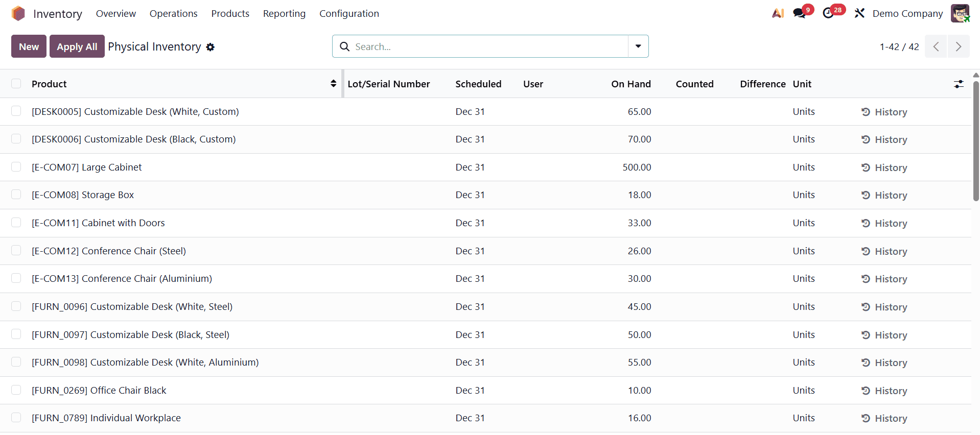The image size is (980, 435).
Task: View History for Storage Box
Action: (x=884, y=195)
